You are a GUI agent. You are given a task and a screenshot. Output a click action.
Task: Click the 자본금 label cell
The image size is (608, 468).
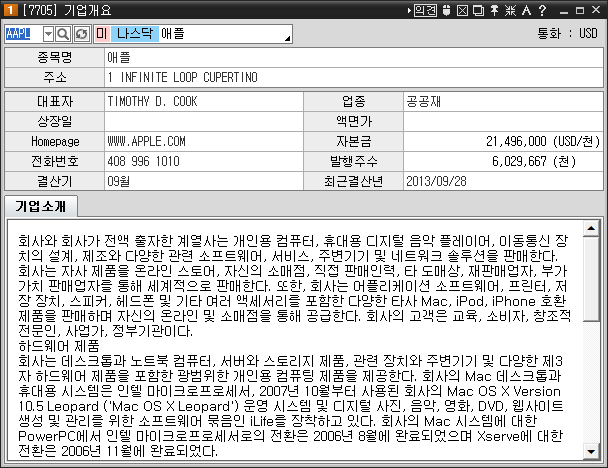(354, 142)
